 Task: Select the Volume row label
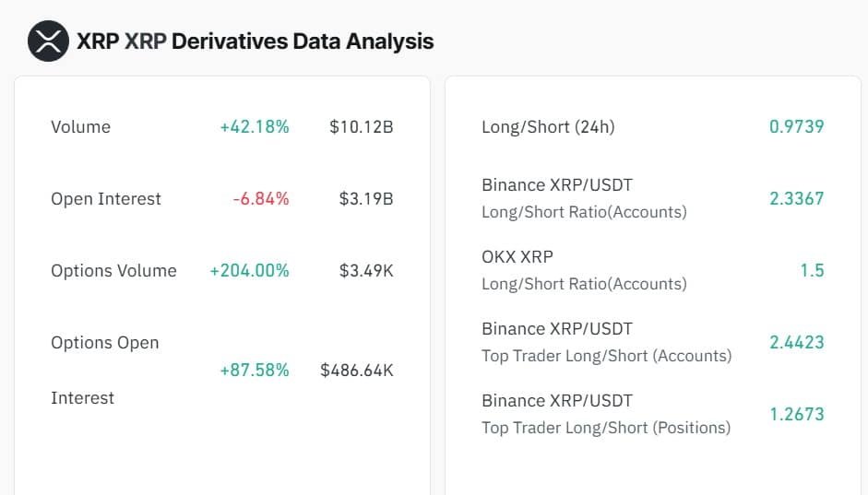80,127
